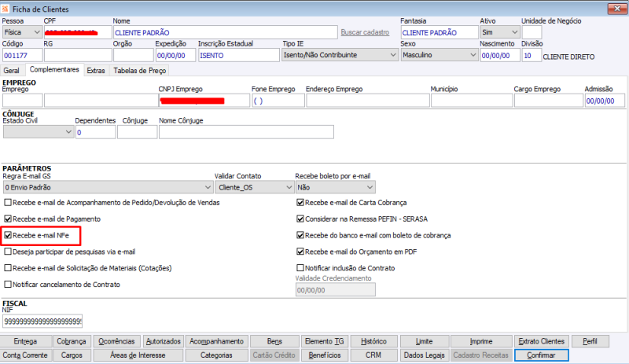Image resolution: width=629 pixels, height=364 pixels.
Task: Open Autorizados
Action: (164, 341)
